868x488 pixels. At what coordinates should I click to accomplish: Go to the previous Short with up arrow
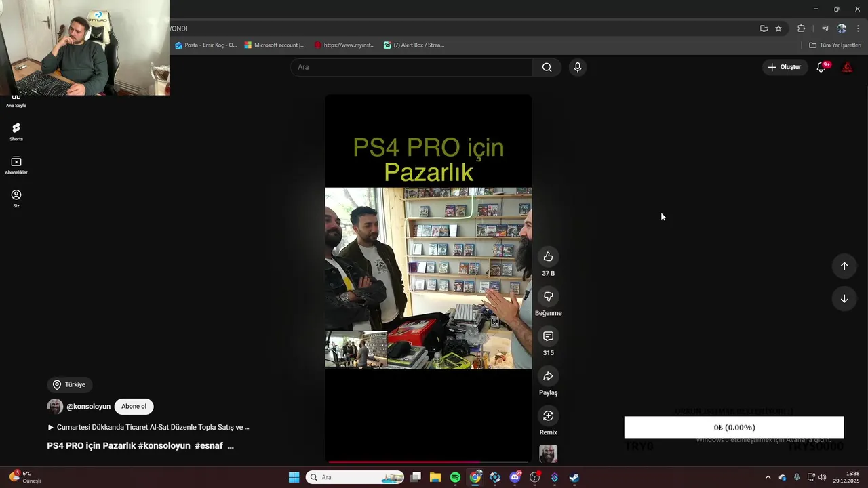pos(844,266)
